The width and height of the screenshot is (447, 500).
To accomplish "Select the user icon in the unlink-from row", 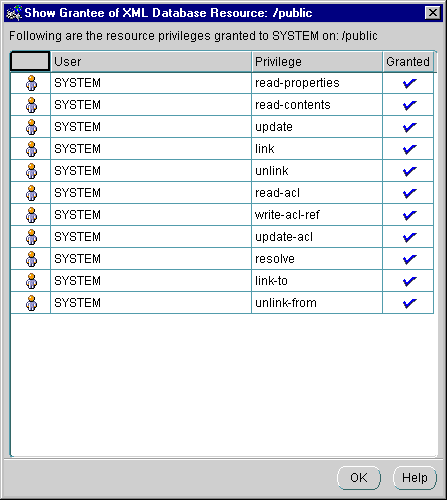I will click(x=31, y=303).
